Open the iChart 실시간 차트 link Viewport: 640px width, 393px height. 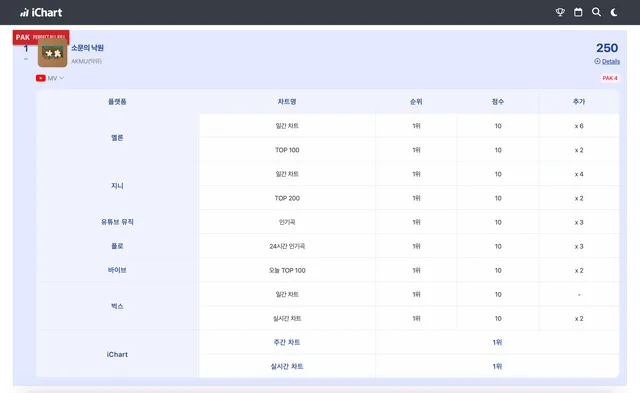coord(287,366)
